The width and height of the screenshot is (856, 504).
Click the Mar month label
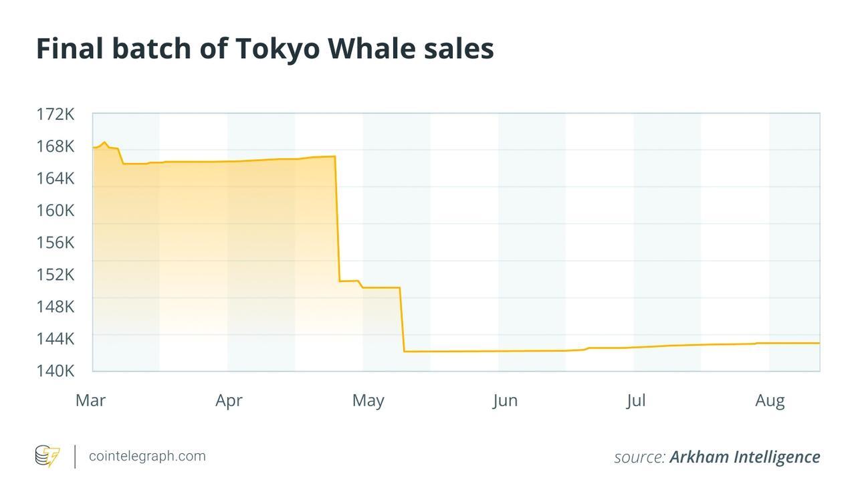(x=90, y=400)
